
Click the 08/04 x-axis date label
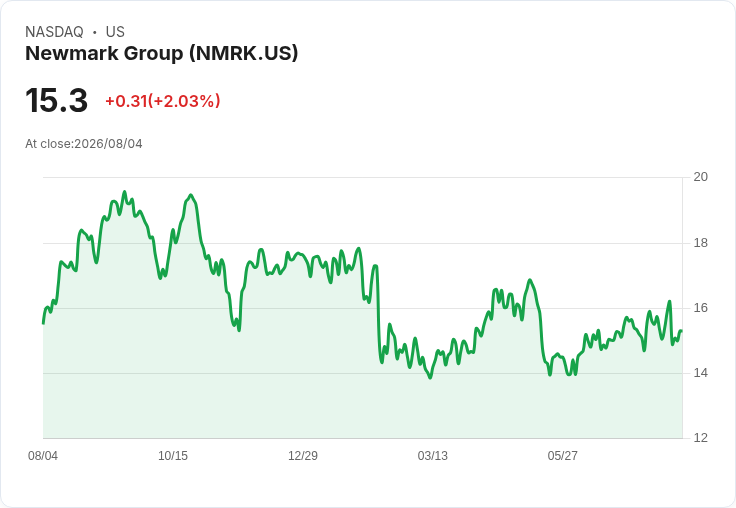pos(43,455)
